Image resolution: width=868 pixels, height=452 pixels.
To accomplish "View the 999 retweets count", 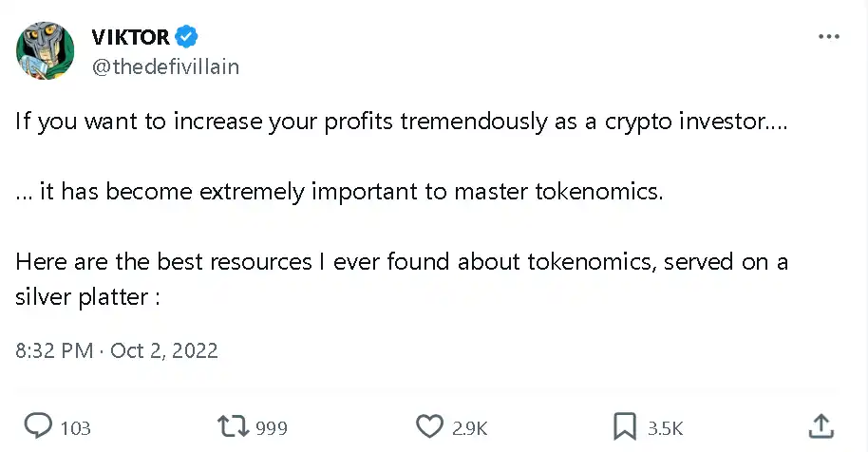I will point(272,428).
